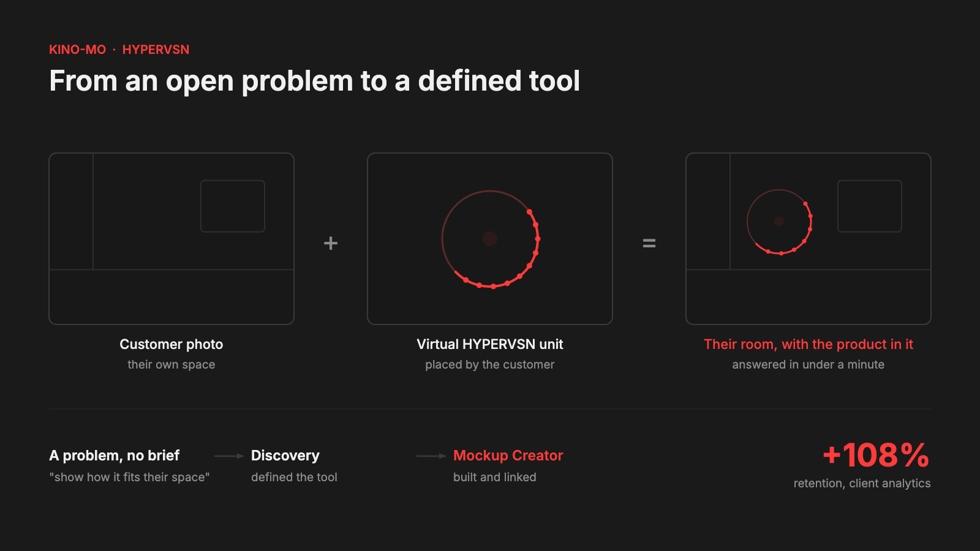The width and height of the screenshot is (980, 551).
Task: Click the 'retention, client analytics' caption
Action: click(x=862, y=483)
